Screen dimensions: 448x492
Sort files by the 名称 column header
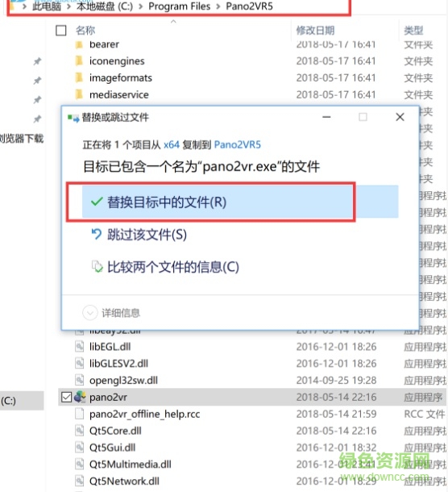click(85, 31)
